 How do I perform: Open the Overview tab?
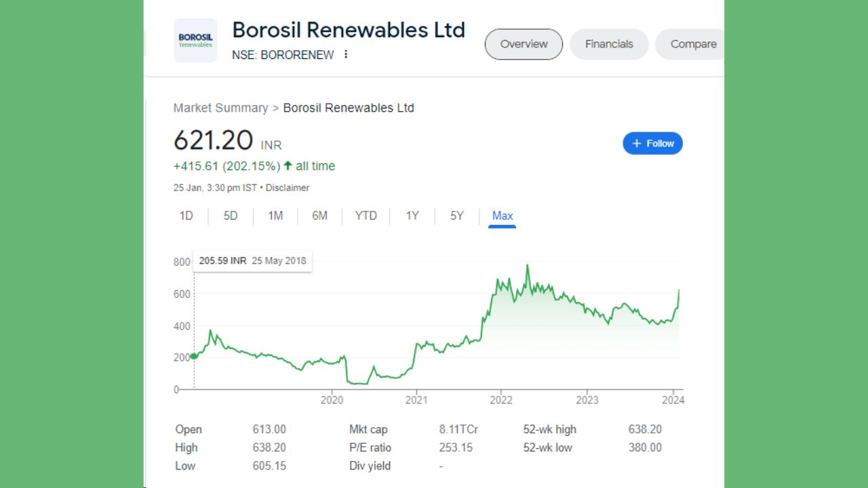(524, 44)
